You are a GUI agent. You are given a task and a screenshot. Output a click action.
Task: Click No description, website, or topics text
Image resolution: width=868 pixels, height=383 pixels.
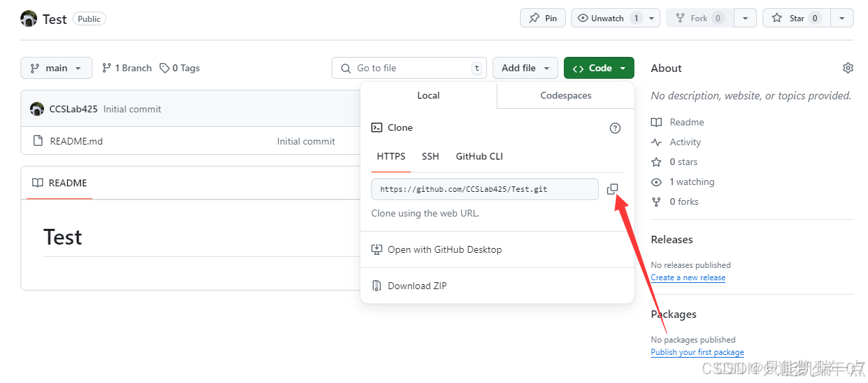pyautogui.click(x=751, y=96)
